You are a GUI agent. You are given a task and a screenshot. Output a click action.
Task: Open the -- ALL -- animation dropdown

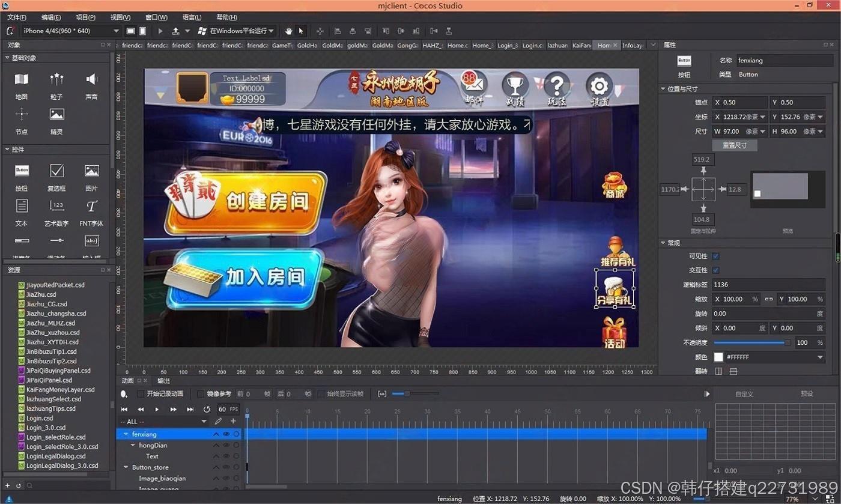163,422
